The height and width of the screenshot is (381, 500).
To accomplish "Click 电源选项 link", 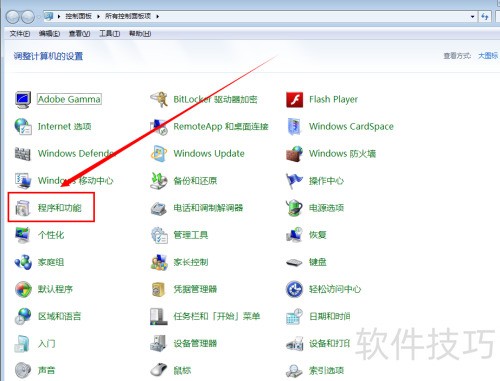I will click(x=326, y=208).
